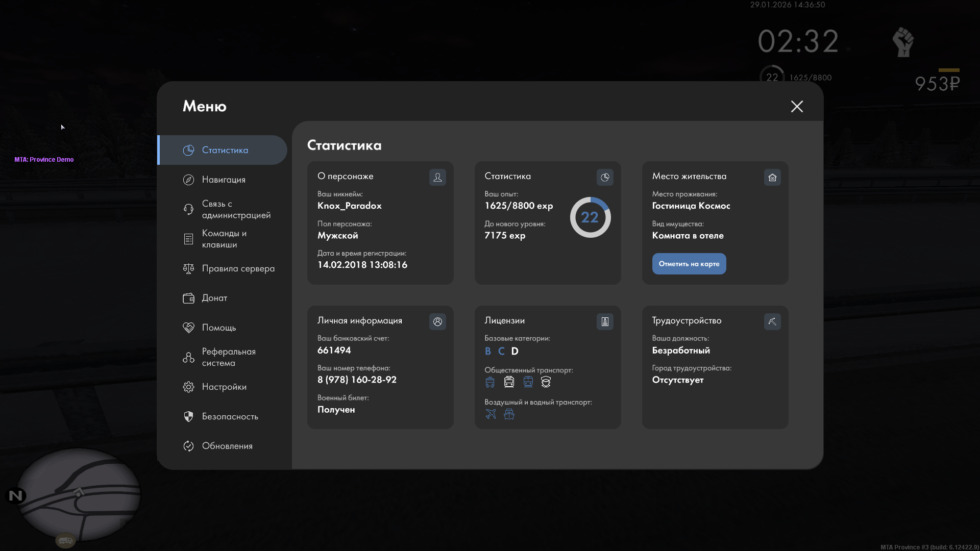Image resolution: width=980 pixels, height=551 pixels.
Task: Open the Навигация menu section
Action: click(223, 180)
